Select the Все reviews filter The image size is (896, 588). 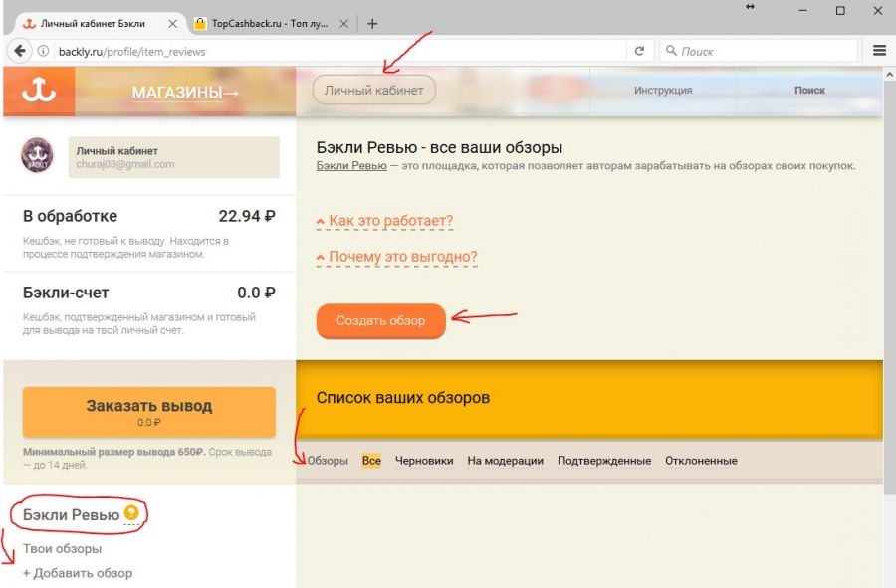click(x=371, y=460)
